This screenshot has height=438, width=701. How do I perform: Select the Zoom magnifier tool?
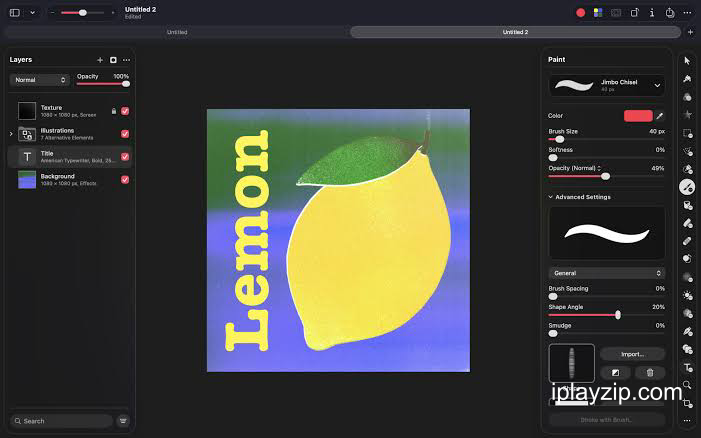[x=687, y=385]
